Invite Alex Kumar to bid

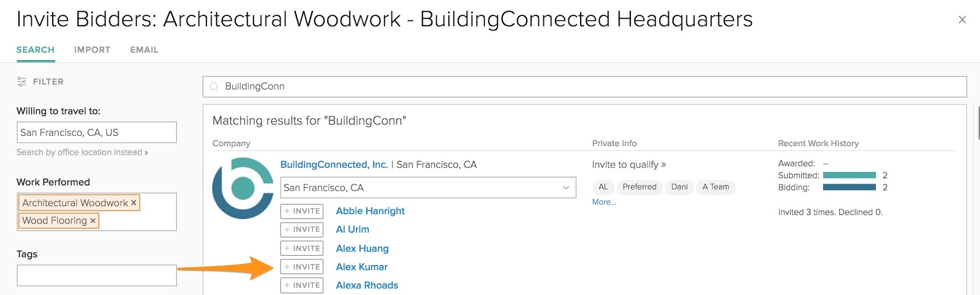302,267
